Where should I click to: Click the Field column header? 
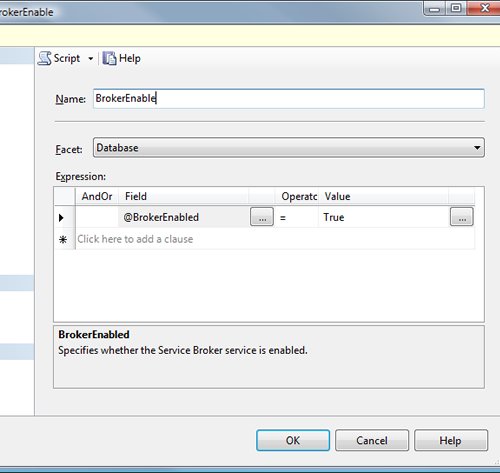point(184,196)
